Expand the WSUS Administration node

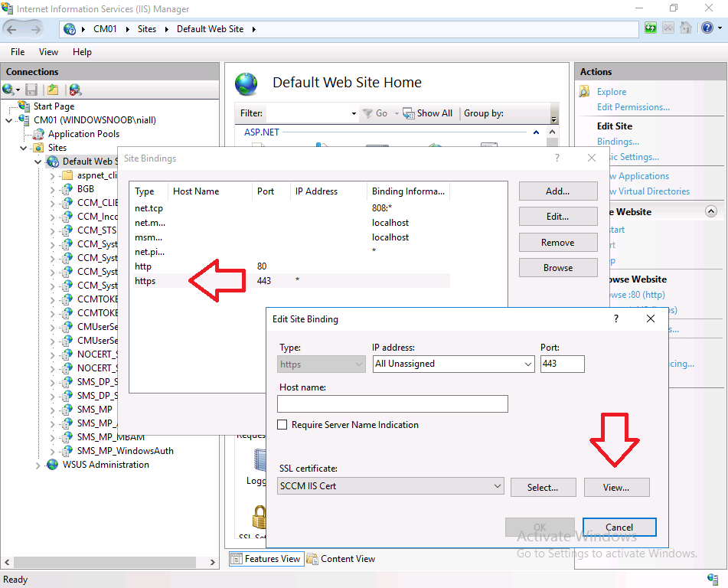(x=38, y=465)
